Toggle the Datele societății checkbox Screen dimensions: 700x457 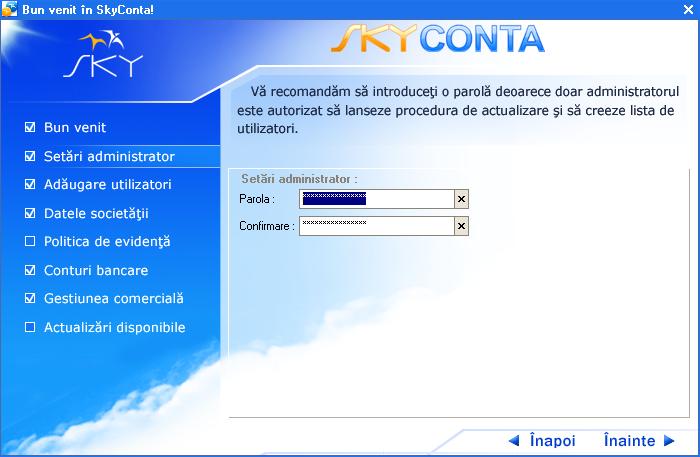click(30, 213)
